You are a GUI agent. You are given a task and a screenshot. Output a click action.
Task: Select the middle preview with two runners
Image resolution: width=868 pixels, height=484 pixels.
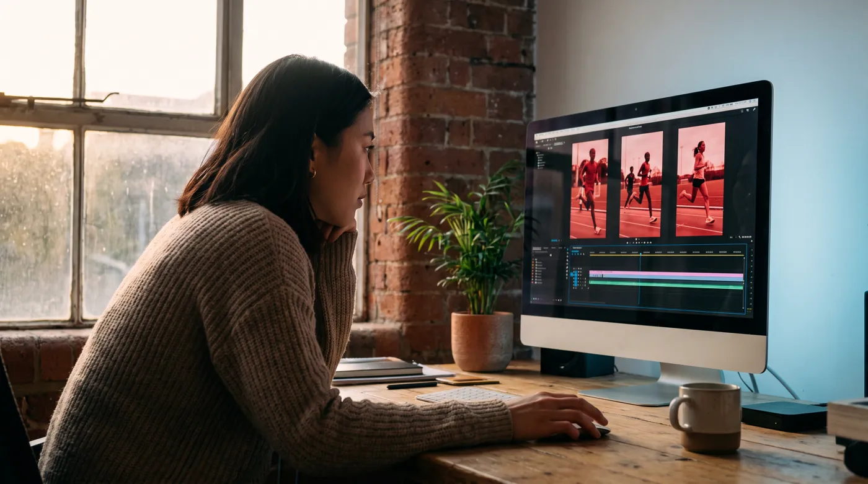coord(641,184)
